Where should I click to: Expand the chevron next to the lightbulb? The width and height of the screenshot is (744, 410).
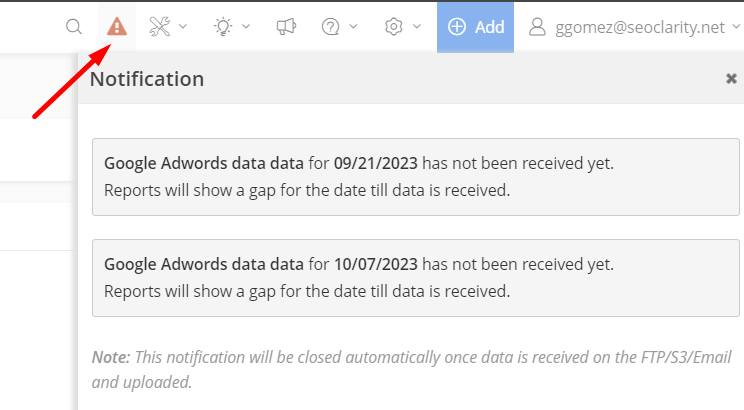(246, 27)
